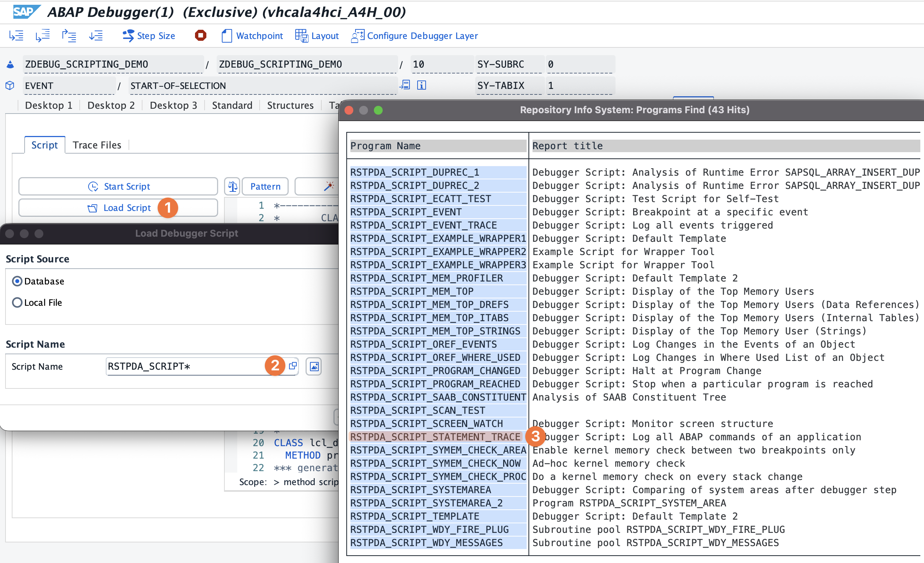
Task: Click the Start Script button
Action: coord(118,187)
